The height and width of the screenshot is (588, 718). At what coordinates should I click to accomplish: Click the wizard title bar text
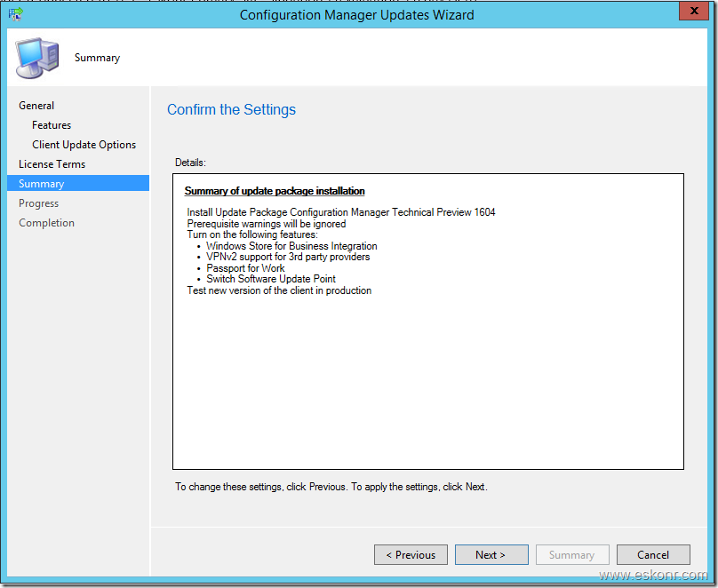click(356, 15)
